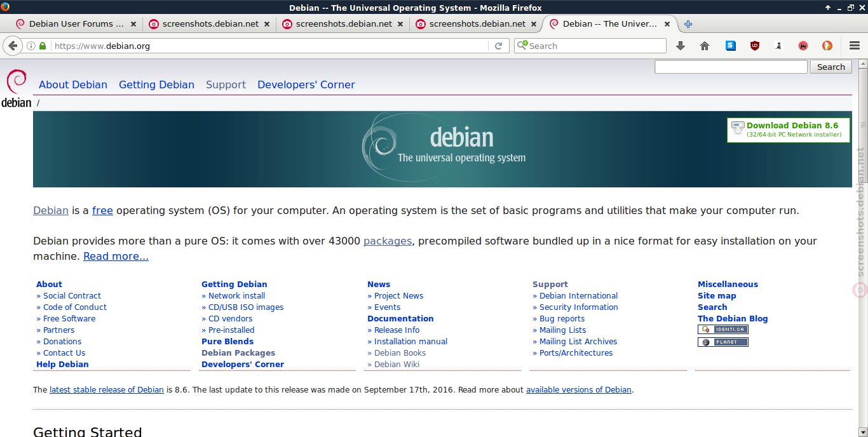Viewport: 868px width, 437px height.
Task: Click the blue S extension icon
Action: point(731,46)
